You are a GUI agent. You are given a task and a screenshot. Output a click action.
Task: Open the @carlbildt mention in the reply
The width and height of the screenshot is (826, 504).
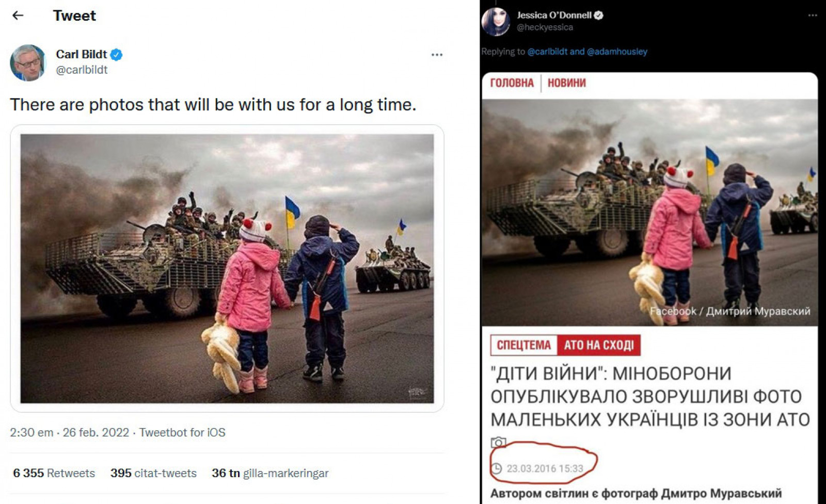(547, 52)
